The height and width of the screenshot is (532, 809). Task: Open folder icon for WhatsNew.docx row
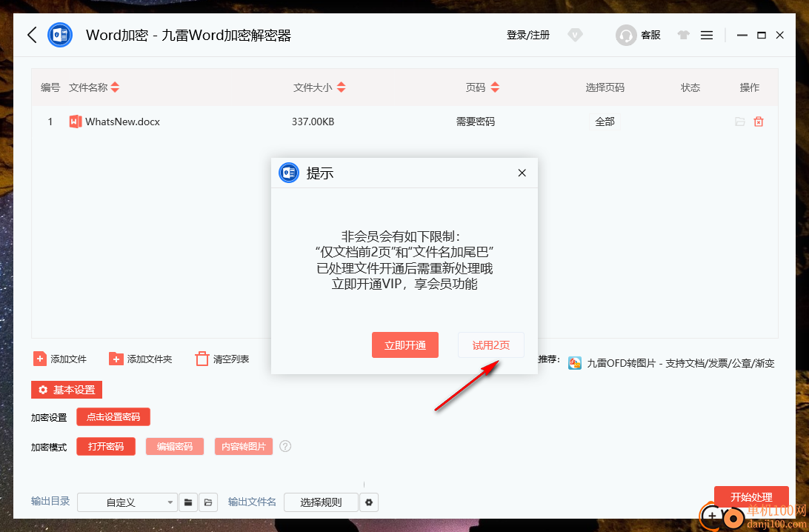click(740, 122)
